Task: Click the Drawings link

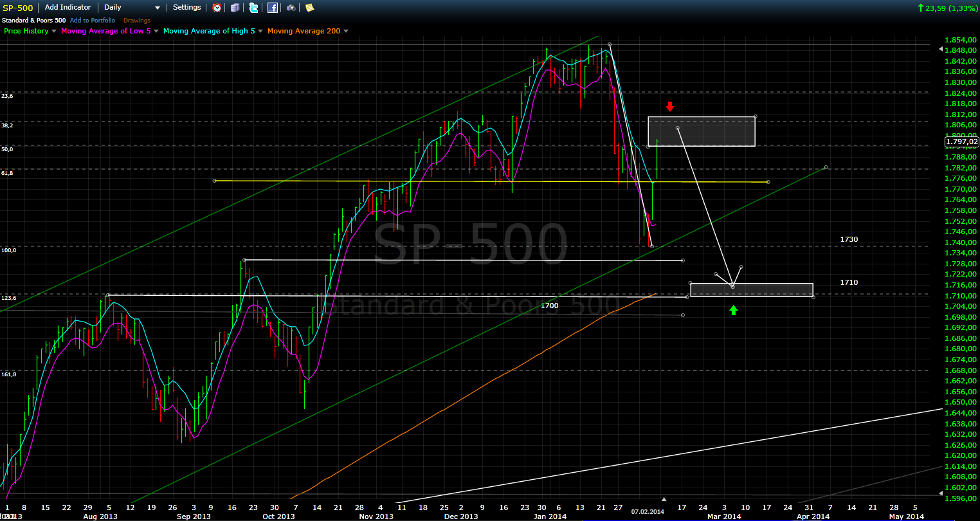Action: click(x=136, y=21)
